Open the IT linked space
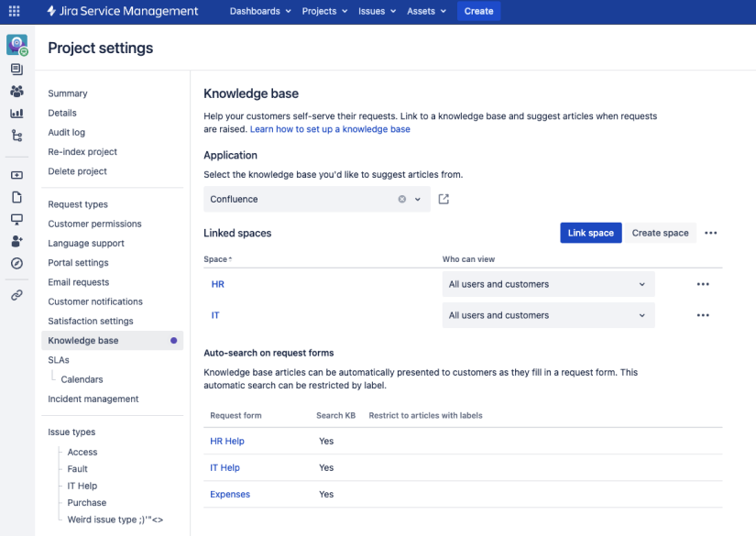This screenshot has width=756, height=536. [215, 315]
